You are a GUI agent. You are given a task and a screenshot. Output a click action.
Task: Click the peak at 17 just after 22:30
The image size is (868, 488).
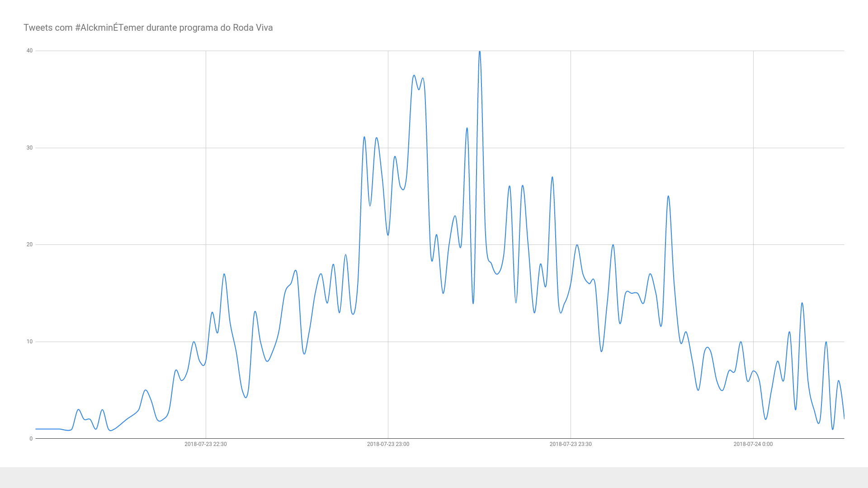click(x=224, y=274)
